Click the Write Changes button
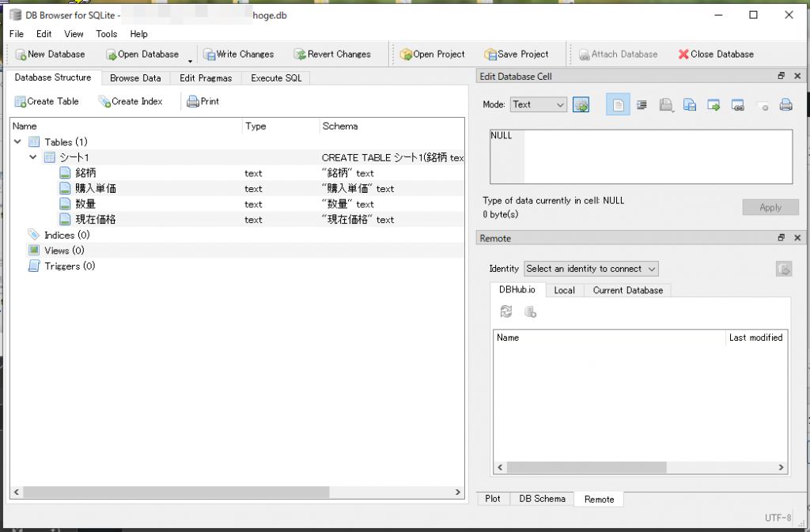This screenshot has width=810, height=532. (238, 54)
